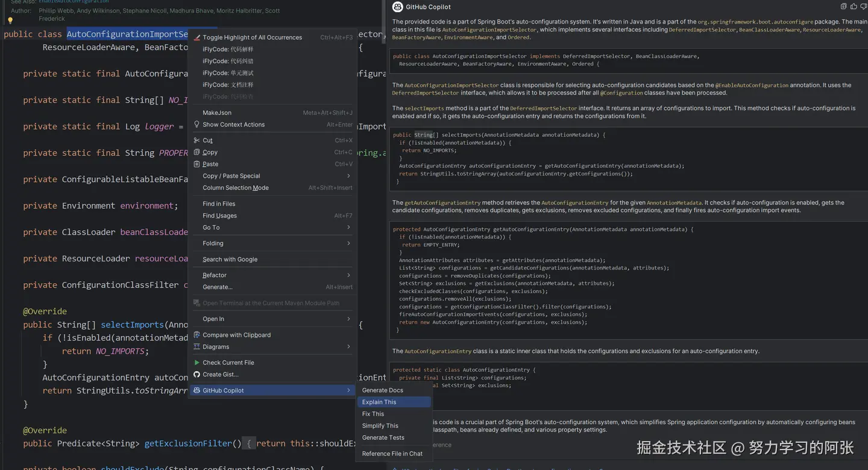Open the Copy / Paste Special submenu arrow
Screen dimensions: 868x470
tap(348, 176)
